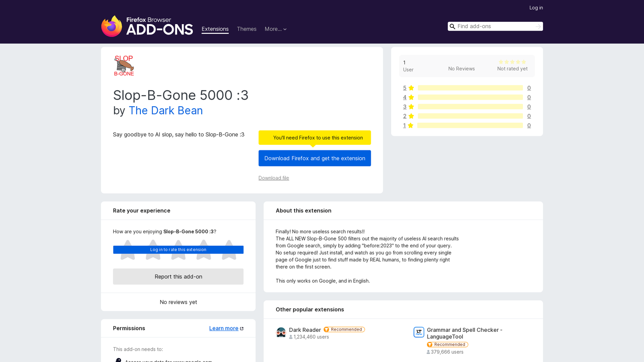Click the Not rated yet stars
The image size is (644, 362).
(x=512, y=62)
